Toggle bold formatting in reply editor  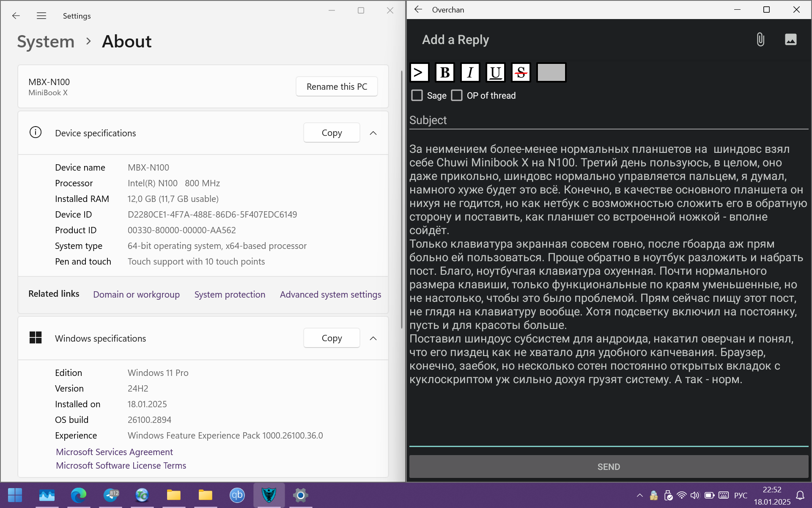(444, 72)
